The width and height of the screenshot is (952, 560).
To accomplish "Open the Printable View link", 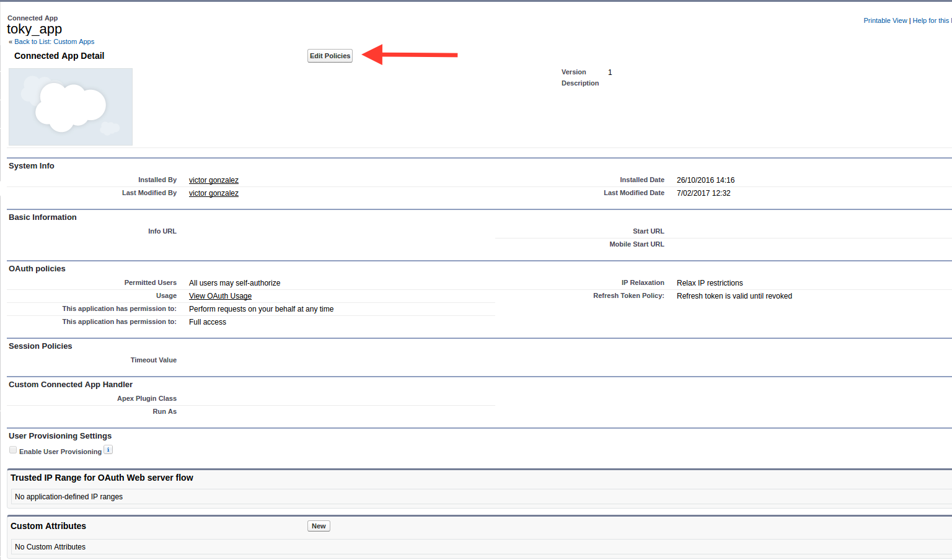I will [x=885, y=20].
